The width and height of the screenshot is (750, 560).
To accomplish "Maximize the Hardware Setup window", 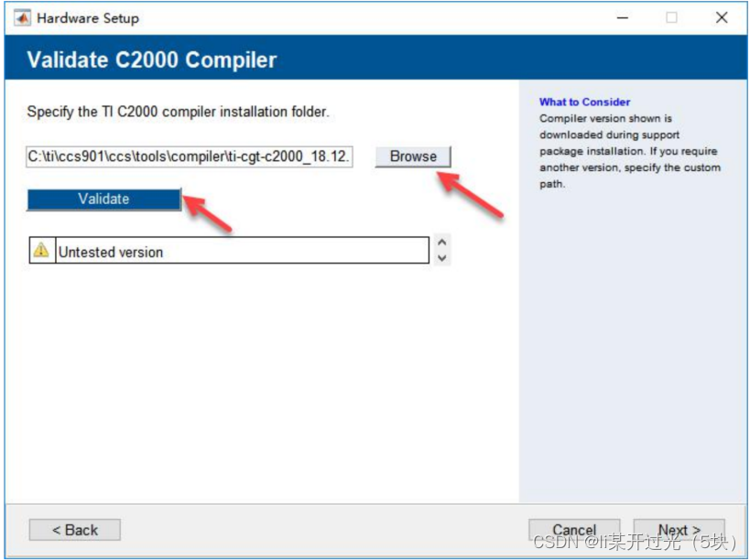I will [x=671, y=18].
